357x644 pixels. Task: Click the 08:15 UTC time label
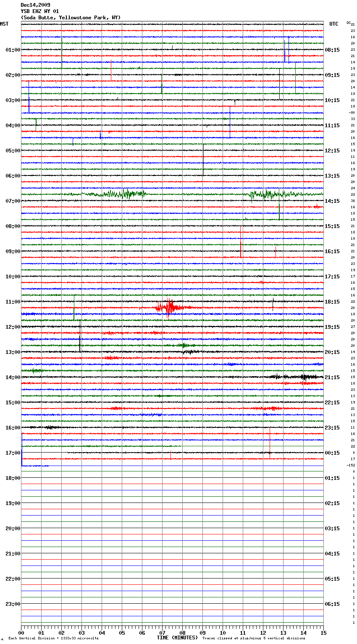(332, 50)
